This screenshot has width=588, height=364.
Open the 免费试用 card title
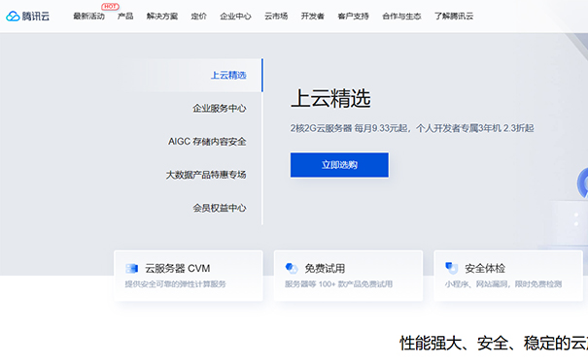pyautogui.click(x=325, y=269)
